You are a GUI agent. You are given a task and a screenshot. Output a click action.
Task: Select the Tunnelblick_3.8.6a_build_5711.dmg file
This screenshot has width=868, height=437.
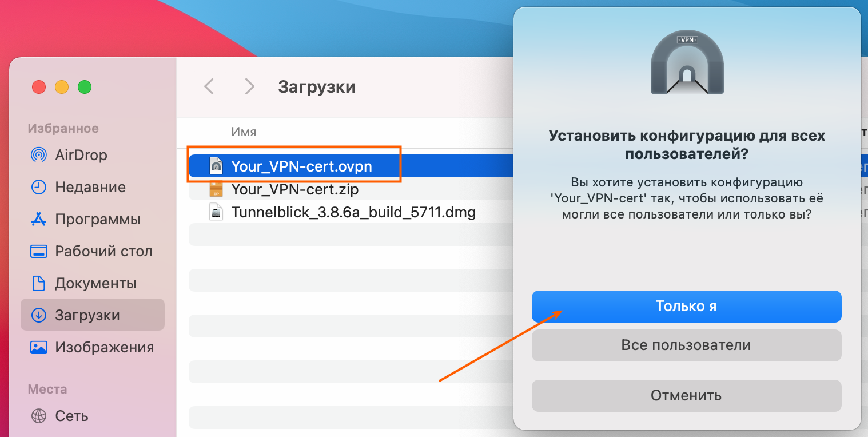353,213
